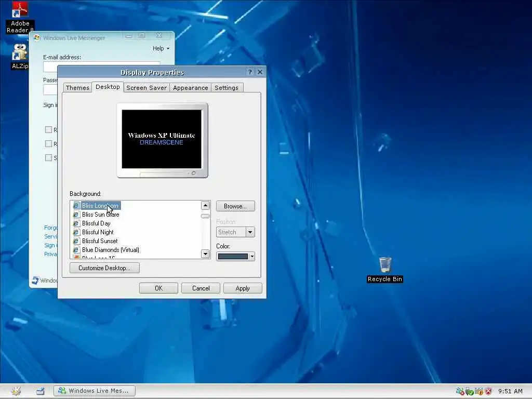The height and width of the screenshot is (399, 532).
Task: Select the Recycle Bin desktop icon
Action: [x=385, y=270]
